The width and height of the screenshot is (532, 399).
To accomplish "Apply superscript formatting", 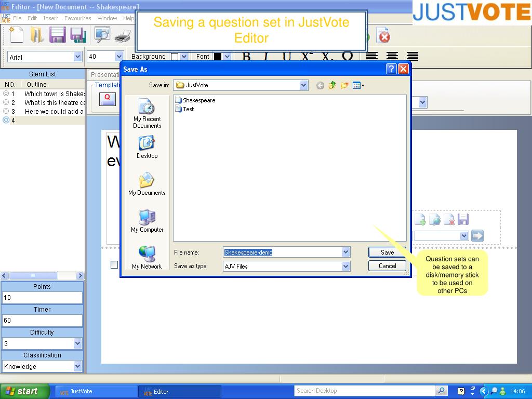I will (x=307, y=56).
